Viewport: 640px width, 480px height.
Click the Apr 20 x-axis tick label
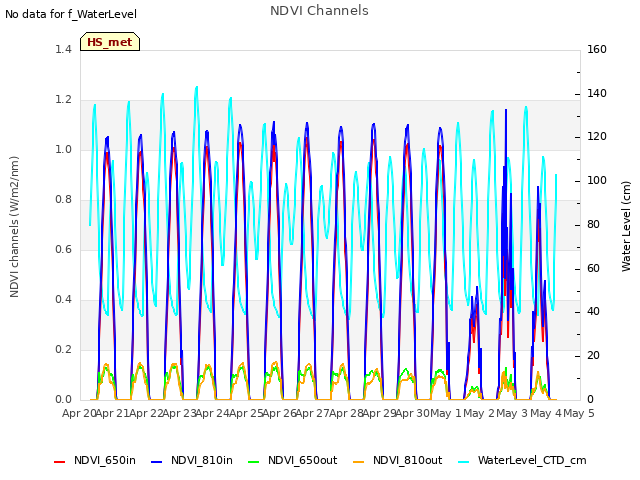(79, 413)
